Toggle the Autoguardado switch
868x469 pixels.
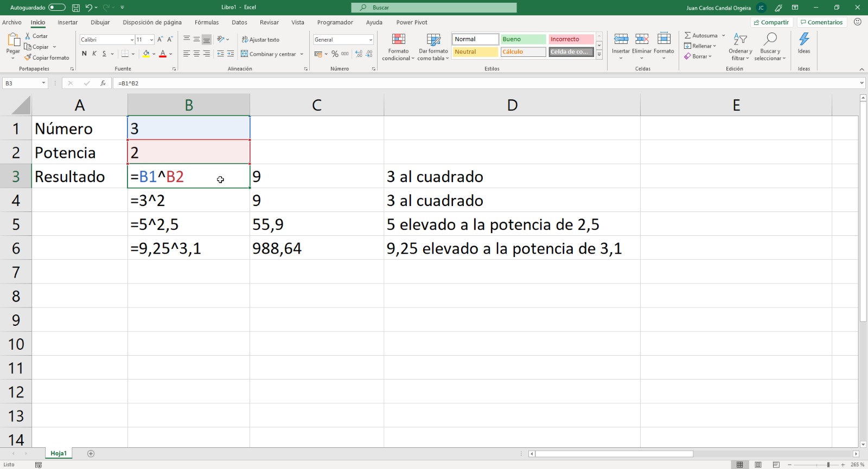(56, 8)
